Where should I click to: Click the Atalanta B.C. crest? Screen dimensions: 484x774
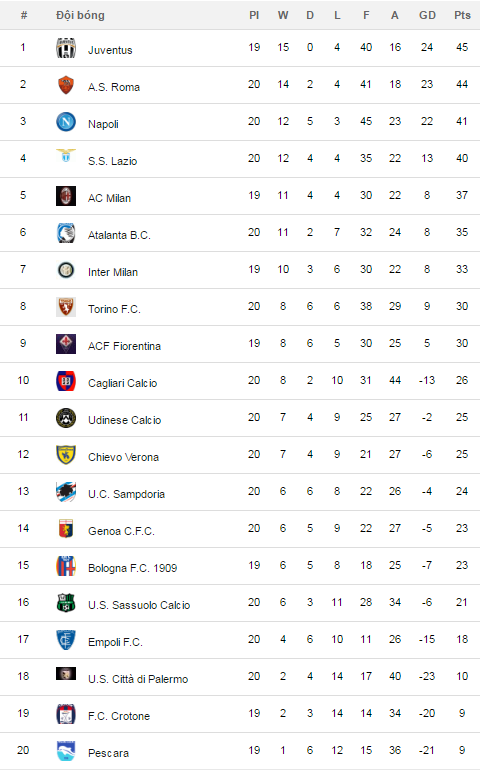pyautogui.click(x=66, y=232)
